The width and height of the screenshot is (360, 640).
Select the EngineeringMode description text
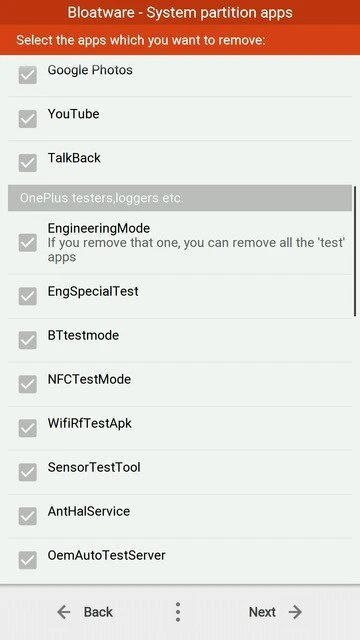197,250
